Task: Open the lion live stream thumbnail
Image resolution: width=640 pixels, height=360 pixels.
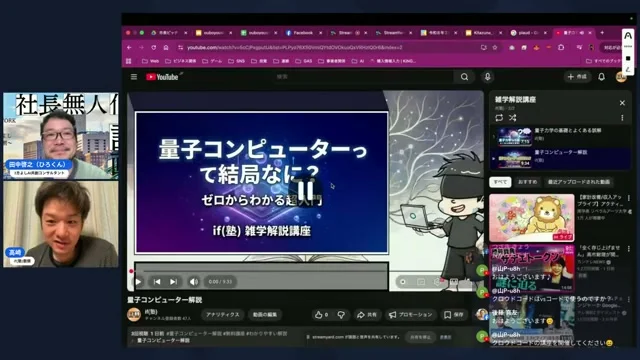Action: point(532,218)
